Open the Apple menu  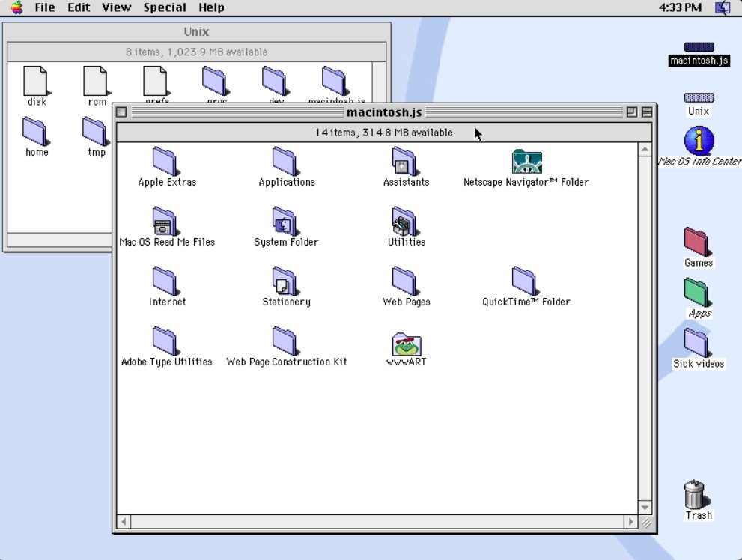pyautogui.click(x=17, y=7)
